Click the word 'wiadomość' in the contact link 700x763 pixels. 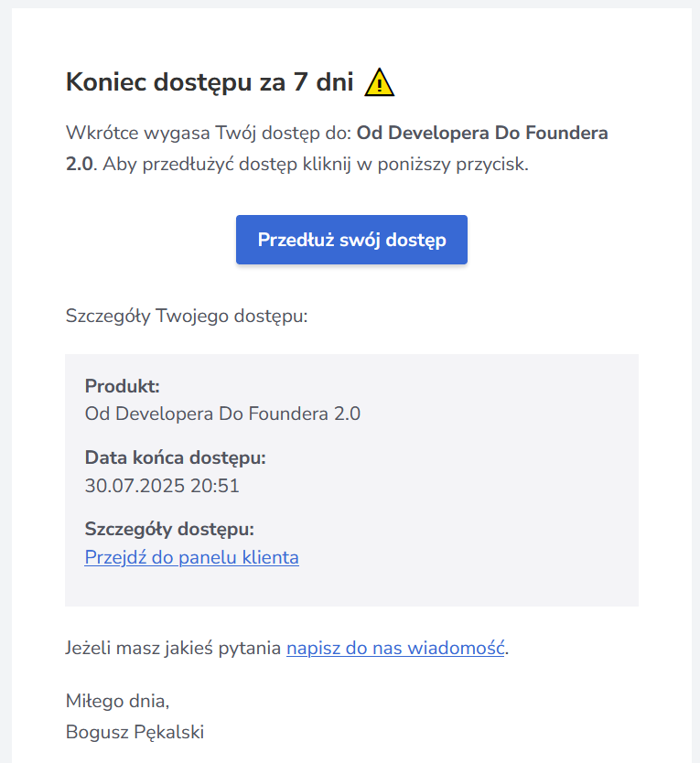pyautogui.click(x=465, y=649)
